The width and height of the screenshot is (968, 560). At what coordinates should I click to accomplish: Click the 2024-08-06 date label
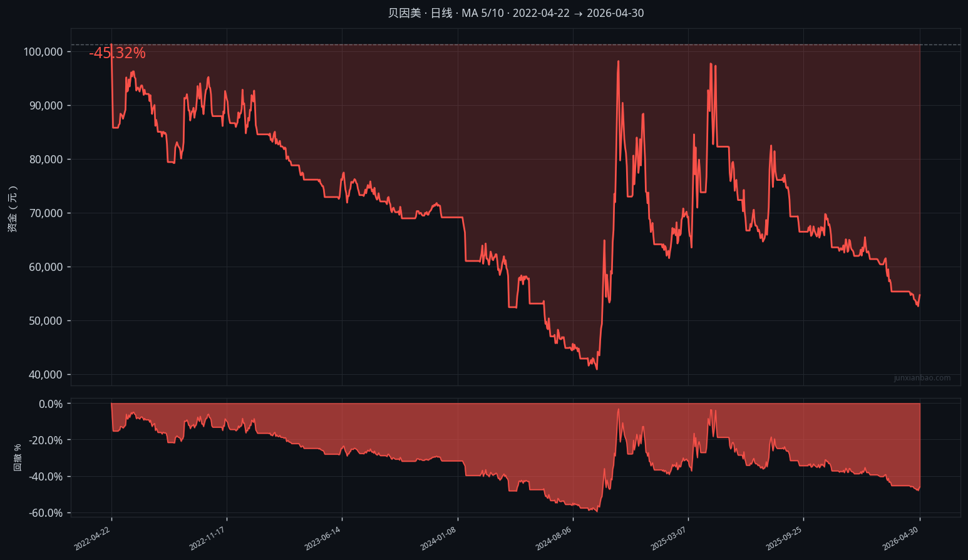[554, 539]
